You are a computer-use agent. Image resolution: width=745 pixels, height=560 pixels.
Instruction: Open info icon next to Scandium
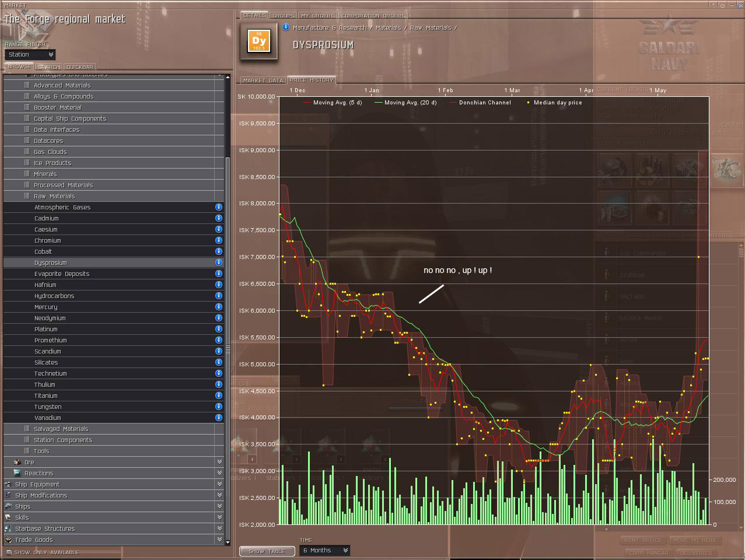pos(219,351)
